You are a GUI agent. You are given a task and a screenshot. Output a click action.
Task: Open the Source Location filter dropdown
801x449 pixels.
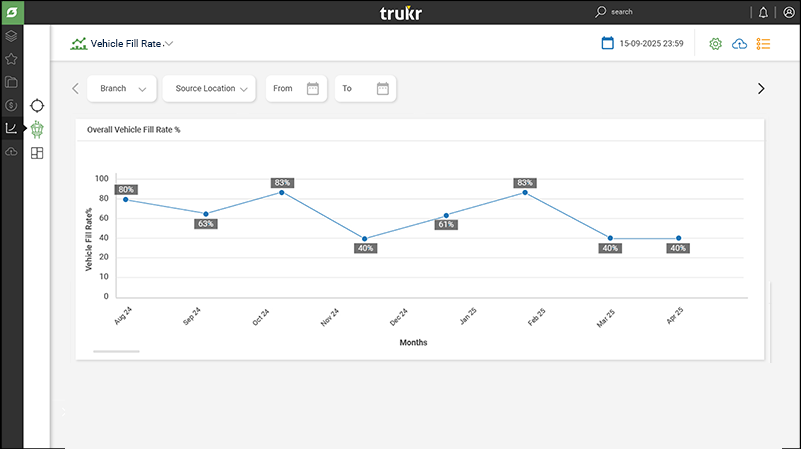pos(209,89)
